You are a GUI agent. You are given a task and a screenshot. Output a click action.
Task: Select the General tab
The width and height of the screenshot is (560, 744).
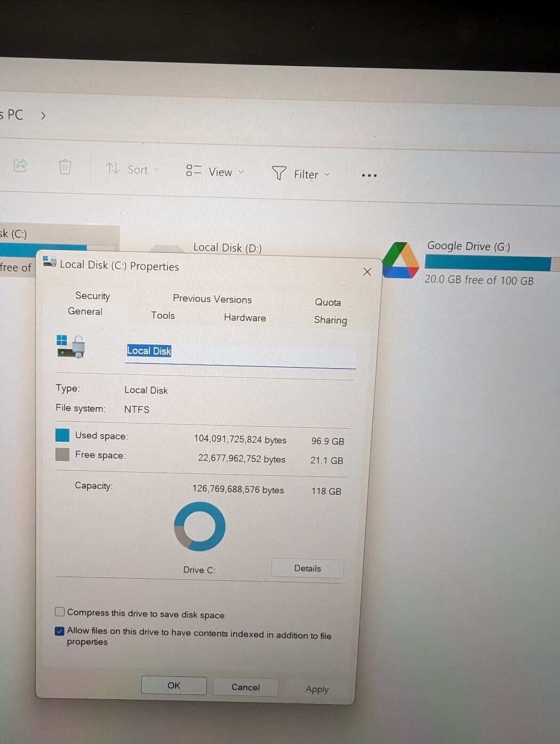[85, 311]
